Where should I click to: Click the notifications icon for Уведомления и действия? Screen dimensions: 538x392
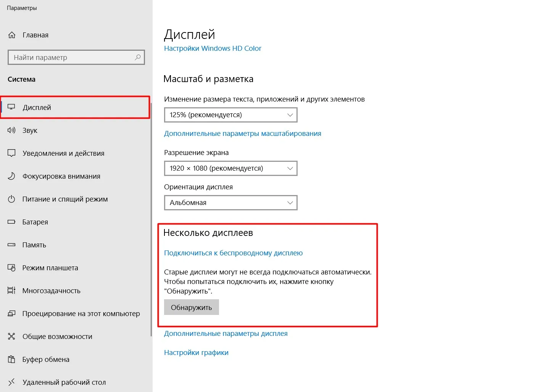tap(11, 153)
